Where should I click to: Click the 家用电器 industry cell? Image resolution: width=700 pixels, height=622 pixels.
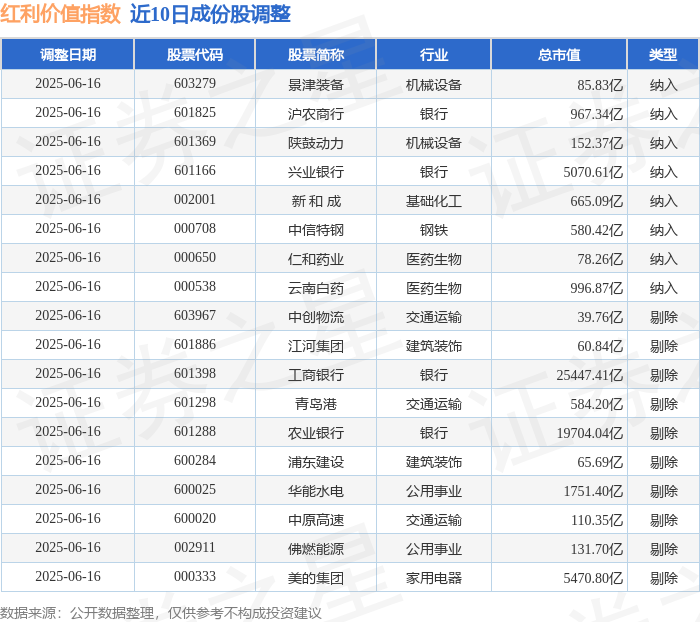point(433,578)
